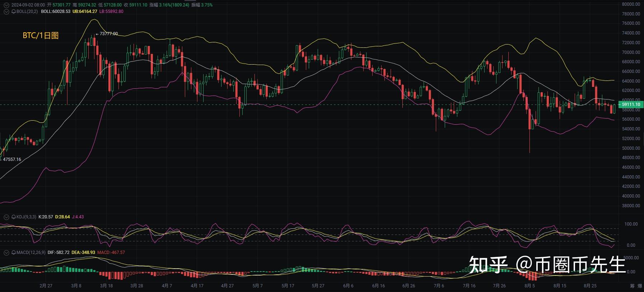Click the BOLL:60028.53 middle band value
Screen dimensions: 644x292
(56, 11)
